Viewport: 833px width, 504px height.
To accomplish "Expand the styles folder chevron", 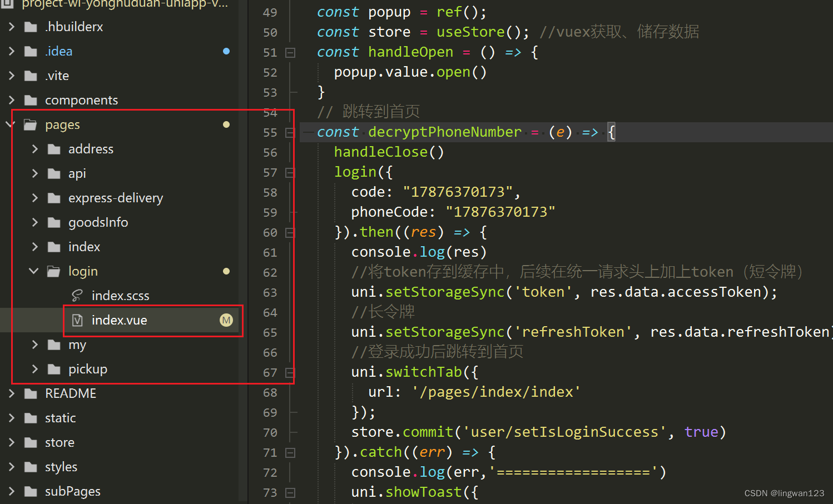I will (11, 467).
